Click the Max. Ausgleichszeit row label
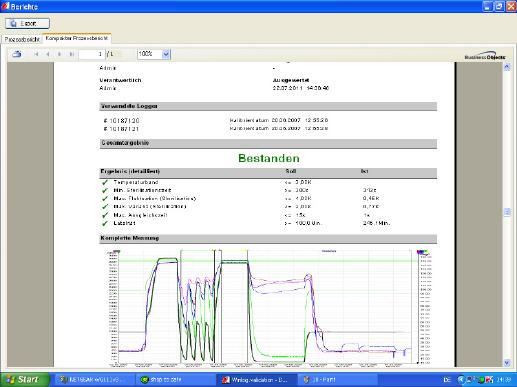This screenshot has height=387, width=517. coord(140,215)
